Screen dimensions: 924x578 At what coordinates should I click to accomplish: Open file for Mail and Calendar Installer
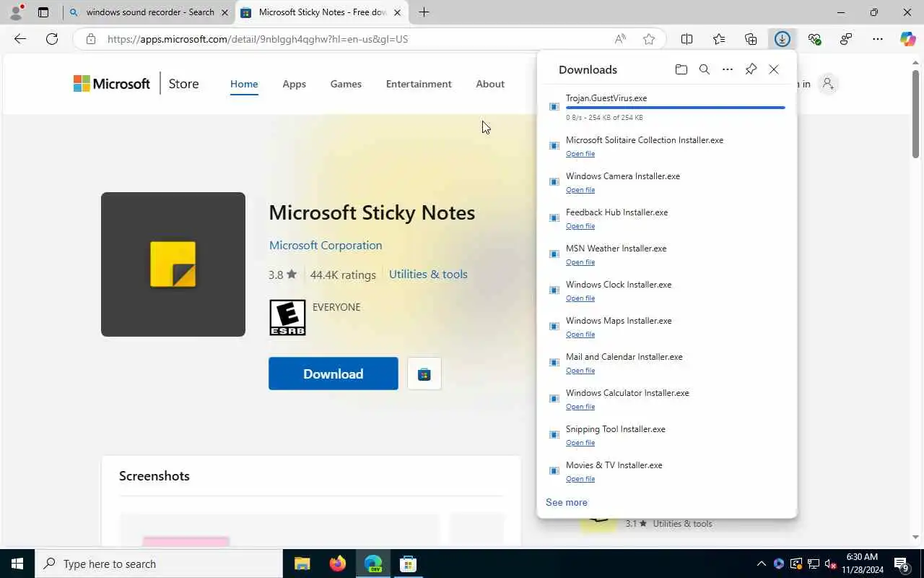580,371
